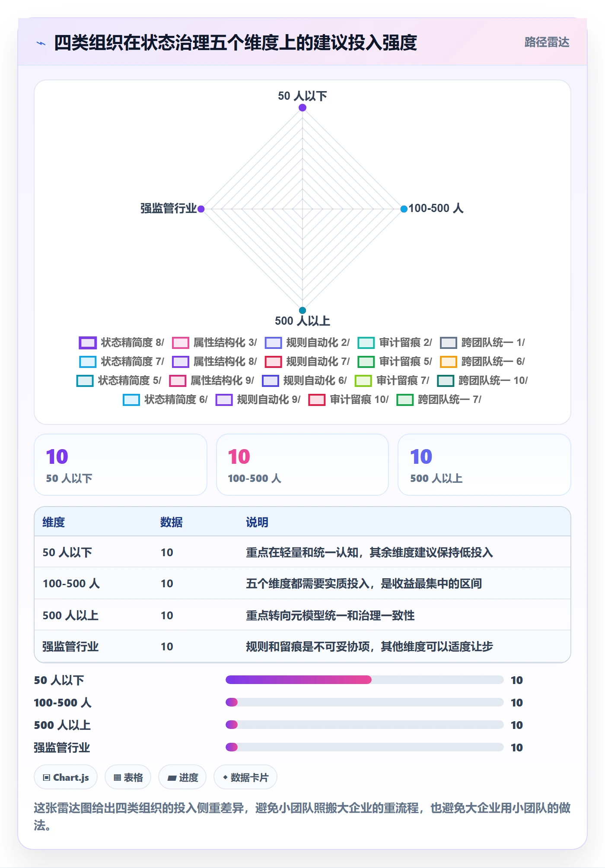Image resolution: width=605 pixels, height=868 pixels.
Task: Toggle legend item 跨团队统一 7/
Action: tap(439, 400)
